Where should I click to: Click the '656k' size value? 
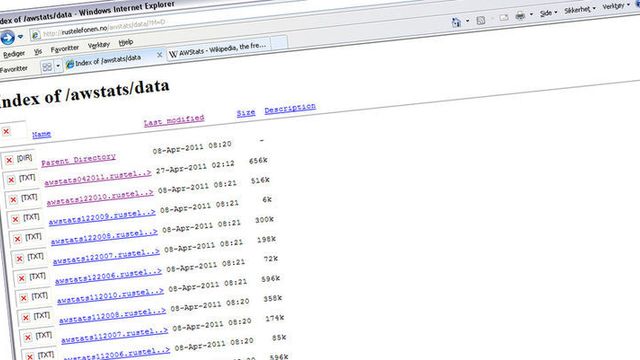pos(258,161)
